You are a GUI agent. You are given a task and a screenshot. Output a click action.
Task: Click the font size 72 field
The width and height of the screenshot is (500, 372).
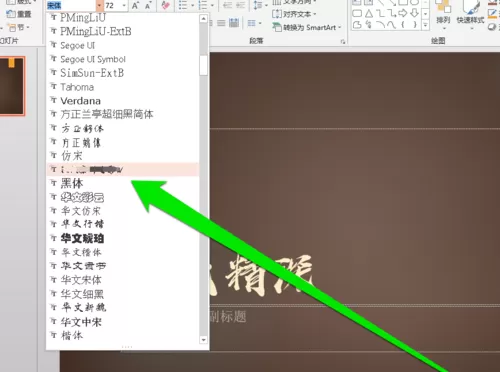pyautogui.click(x=112, y=6)
